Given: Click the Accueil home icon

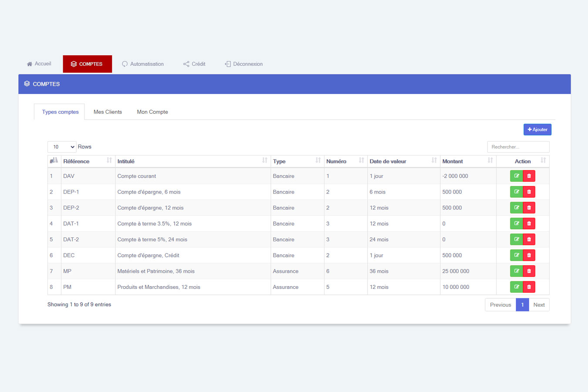Looking at the screenshot, I should (30, 64).
